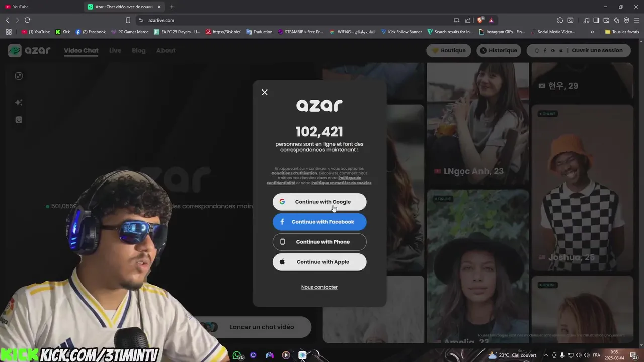644x362 pixels.
Task: Click Joshua, 25 profile photo
Action: pyautogui.click(x=582, y=189)
